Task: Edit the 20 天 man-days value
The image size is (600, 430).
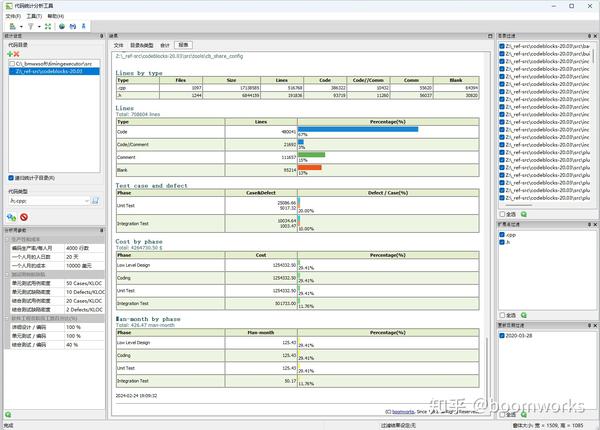Action: click(84, 257)
